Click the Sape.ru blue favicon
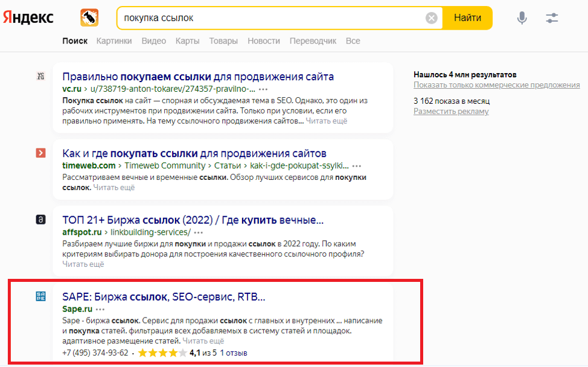This screenshot has width=588, height=367. [40, 296]
